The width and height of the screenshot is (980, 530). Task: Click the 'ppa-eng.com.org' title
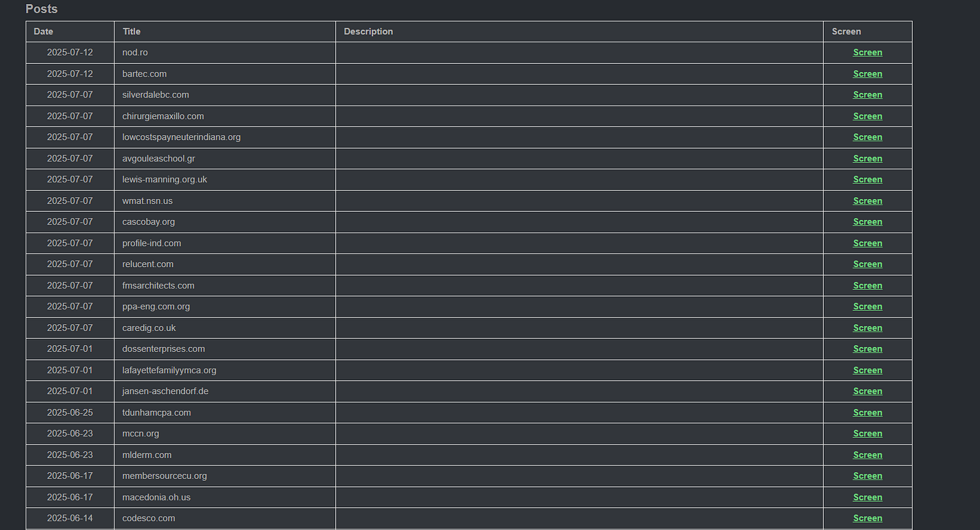[156, 307]
